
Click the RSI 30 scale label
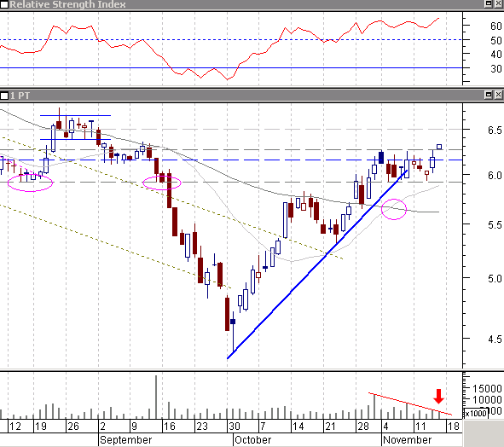click(496, 69)
